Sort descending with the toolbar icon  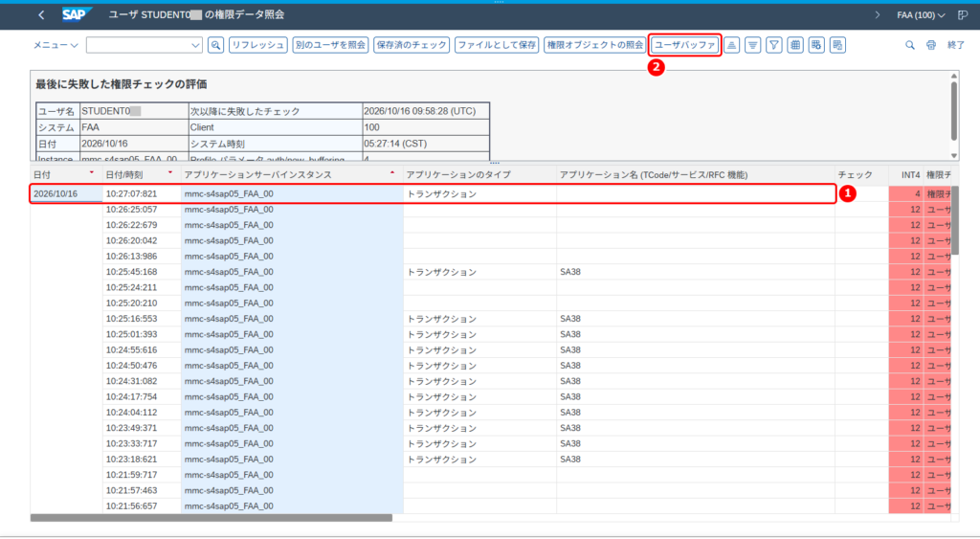(x=752, y=45)
